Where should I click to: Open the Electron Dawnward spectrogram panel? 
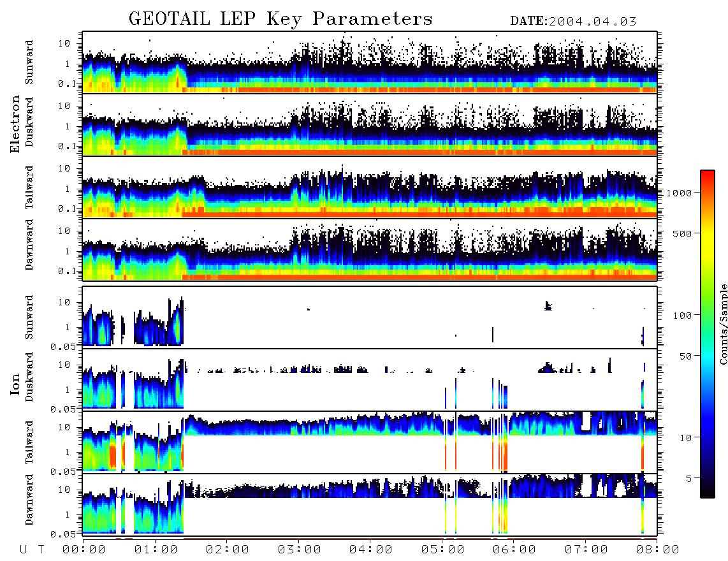(x=370, y=249)
